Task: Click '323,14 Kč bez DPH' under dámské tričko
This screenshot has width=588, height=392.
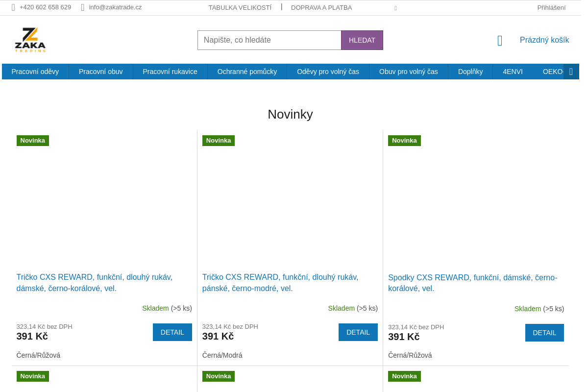Action: (x=45, y=327)
